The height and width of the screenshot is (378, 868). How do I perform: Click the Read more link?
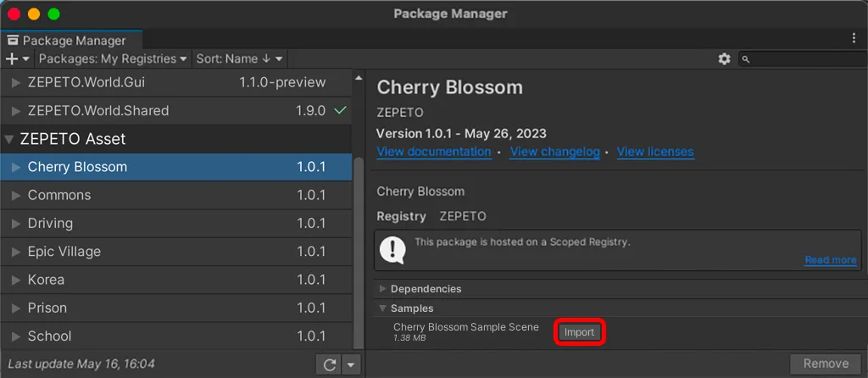831,260
